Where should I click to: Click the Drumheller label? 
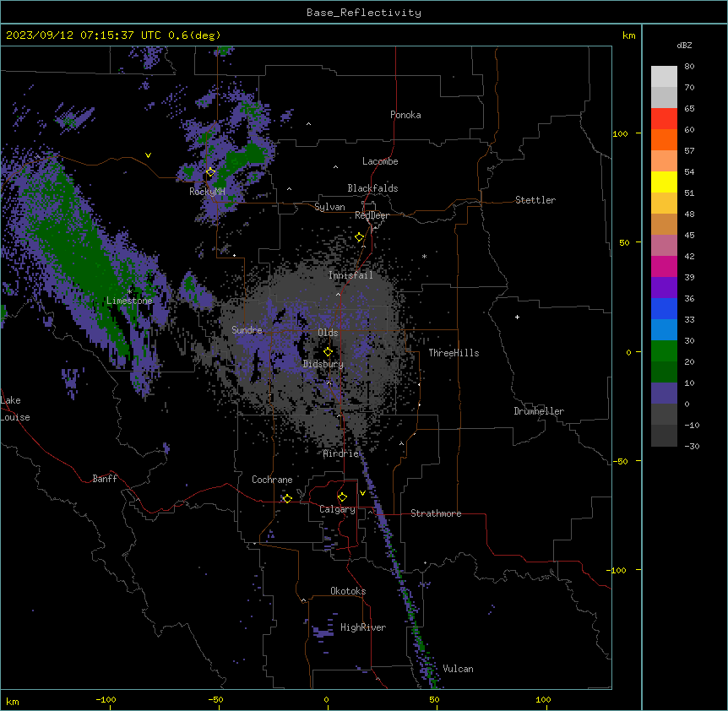(x=539, y=411)
